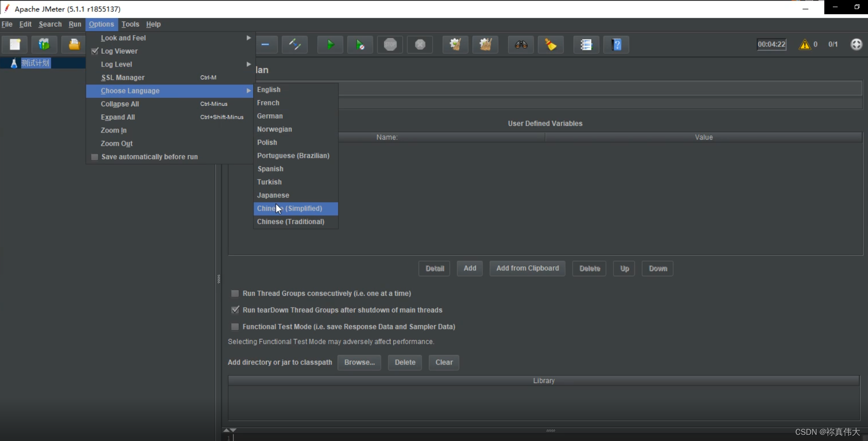Screen dimensions: 868x441
Task: Enable Functional Test Mode checkbox
Action: [x=235, y=327]
